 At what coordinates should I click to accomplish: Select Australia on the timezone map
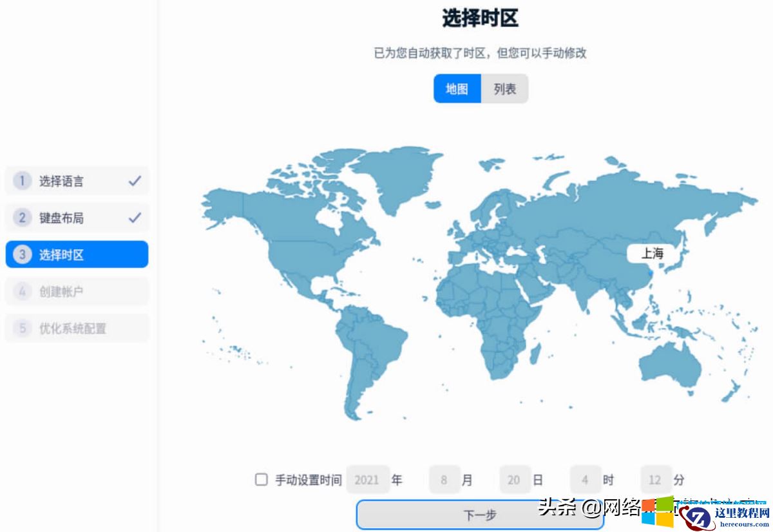click(670, 367)
